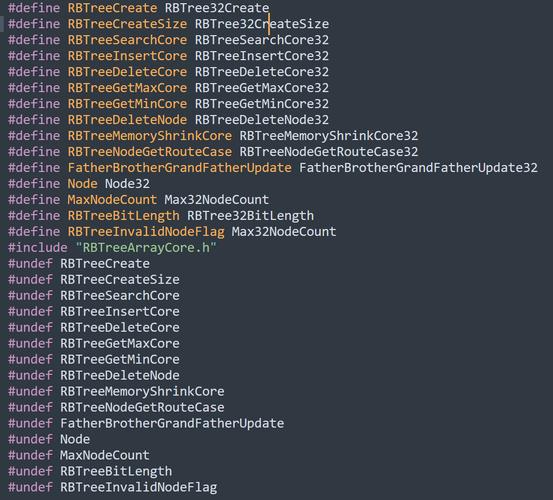Screen dimensions: 553x500
Task: Click RBTreeMemoryShrinkCore32 token
Action: [329, 136]
